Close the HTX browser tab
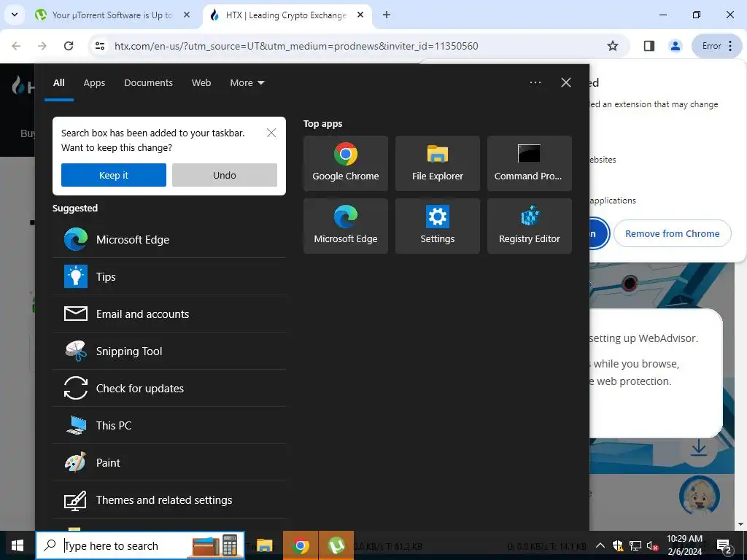 click(360, 15)
